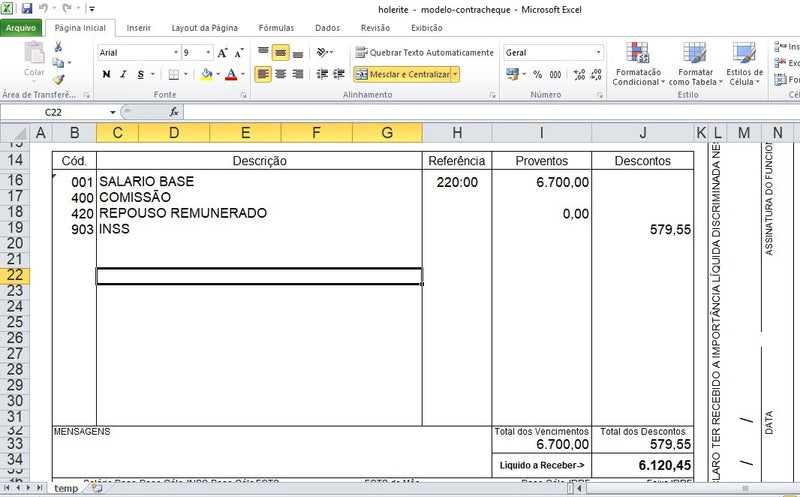Switch to the Fórmulas ribbon tab

point(276,28)
